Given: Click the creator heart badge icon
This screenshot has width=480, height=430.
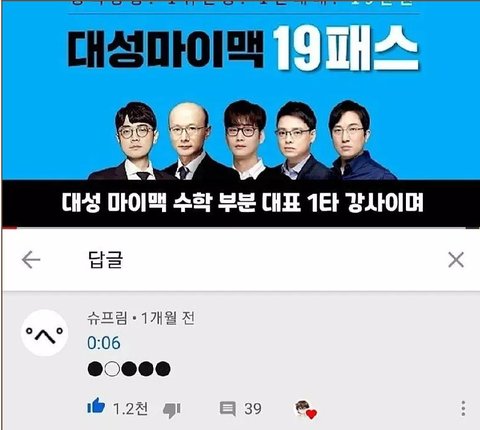Looking at the screenshot, I should 306,410.
